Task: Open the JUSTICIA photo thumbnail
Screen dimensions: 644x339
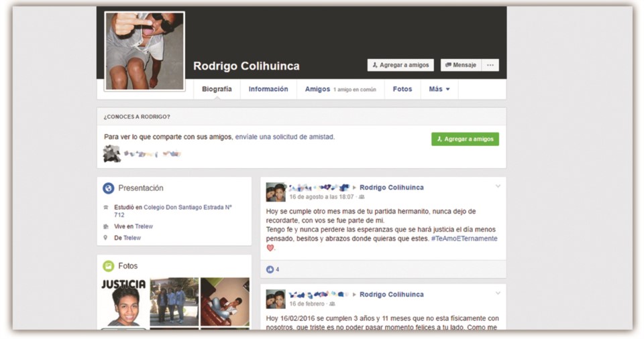Action: [123, 303]
